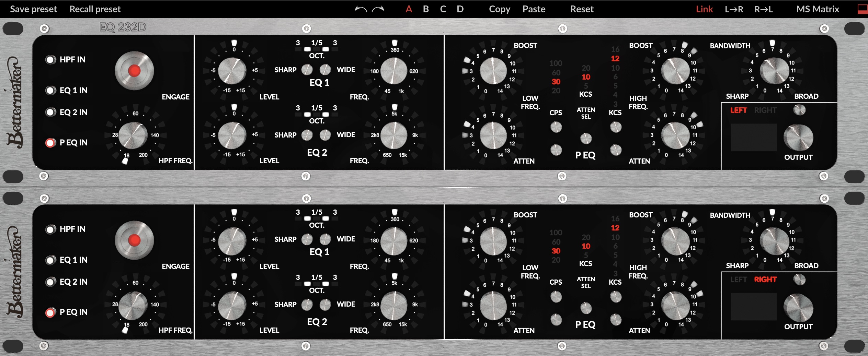Click ATTEN SEL knob on top unit
This screenshot has width=868, height=356.
click(x=586, y=139)
